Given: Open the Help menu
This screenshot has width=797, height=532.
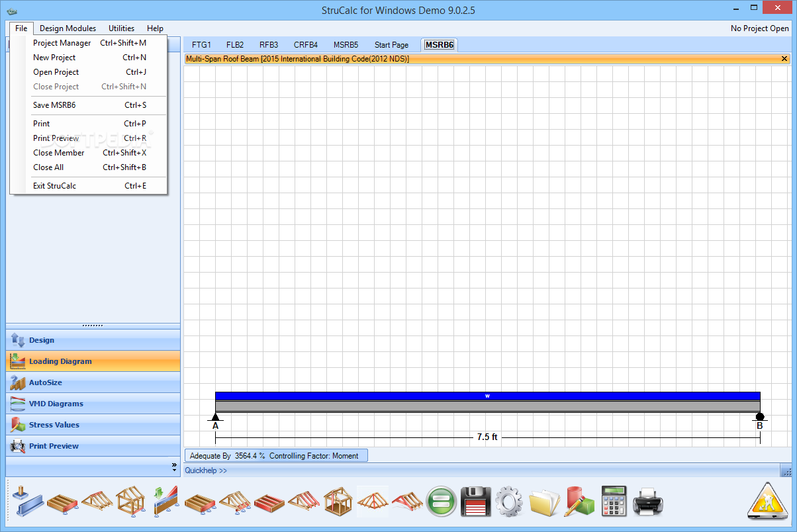Looking at the screenshot, I should click(x=155, y=28).
